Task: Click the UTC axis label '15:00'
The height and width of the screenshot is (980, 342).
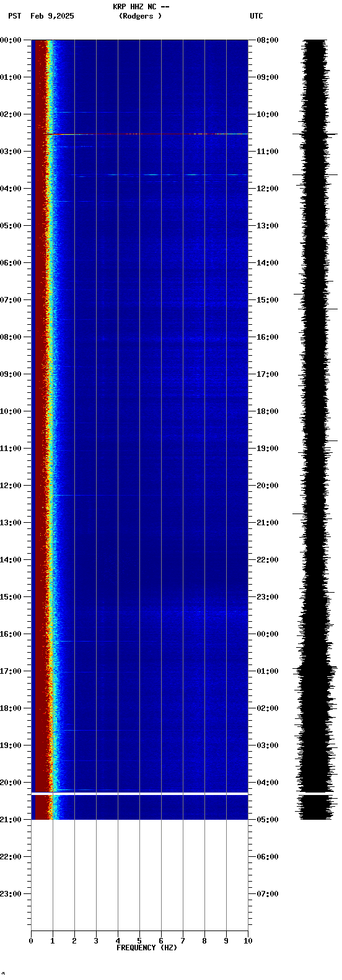Action: point(268,300)
